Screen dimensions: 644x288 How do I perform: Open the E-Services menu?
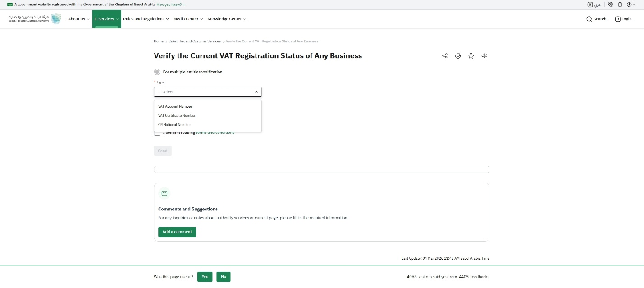tap(107, 19)
